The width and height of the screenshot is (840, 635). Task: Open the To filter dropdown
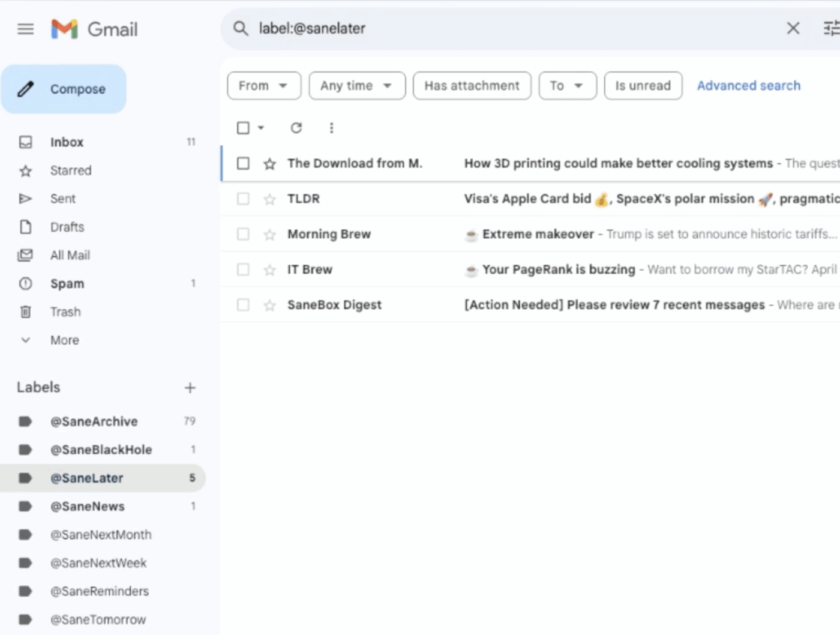pyautogui.click(x=567, y=86)
